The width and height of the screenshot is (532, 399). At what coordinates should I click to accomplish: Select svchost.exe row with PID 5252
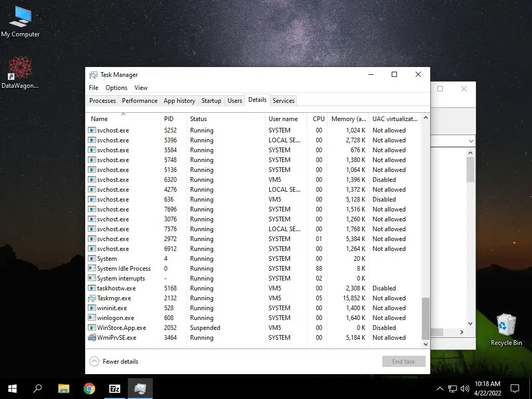click(254, 130)
